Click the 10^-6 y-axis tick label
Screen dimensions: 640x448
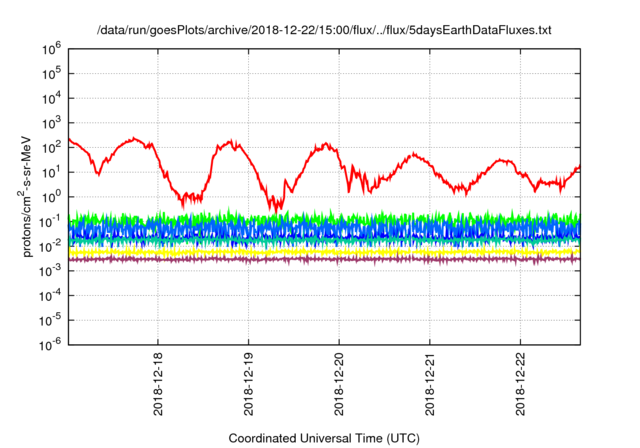tap(51, 345)
